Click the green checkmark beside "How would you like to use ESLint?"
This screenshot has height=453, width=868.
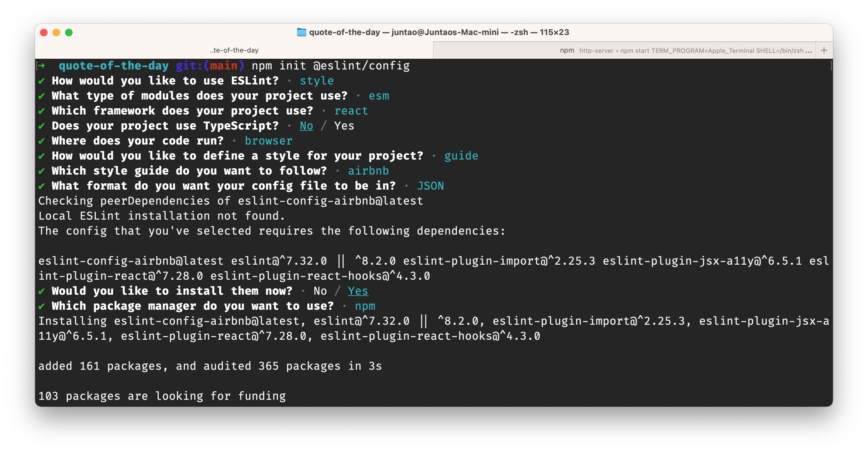(x=42, y=80)
